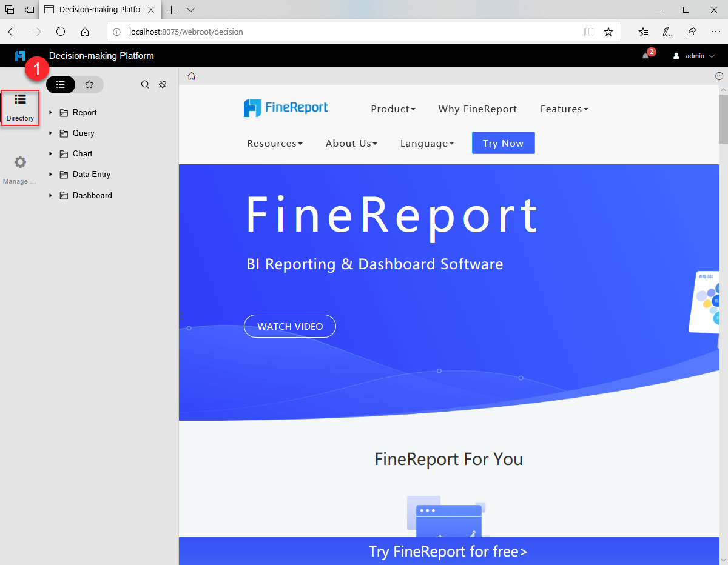The height and width of the screenshot is (565, 728).
Task: Click the admin user avatar icon
Action: (x=676, y=55)
